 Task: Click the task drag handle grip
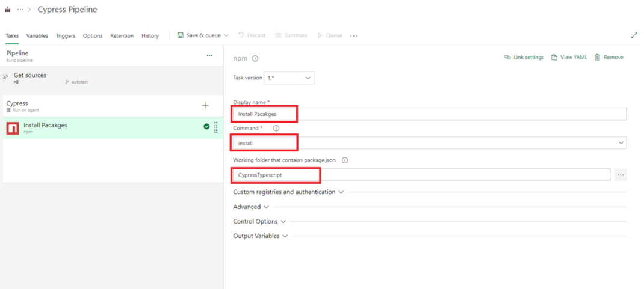pyautogui.click(x=216, y=127)
